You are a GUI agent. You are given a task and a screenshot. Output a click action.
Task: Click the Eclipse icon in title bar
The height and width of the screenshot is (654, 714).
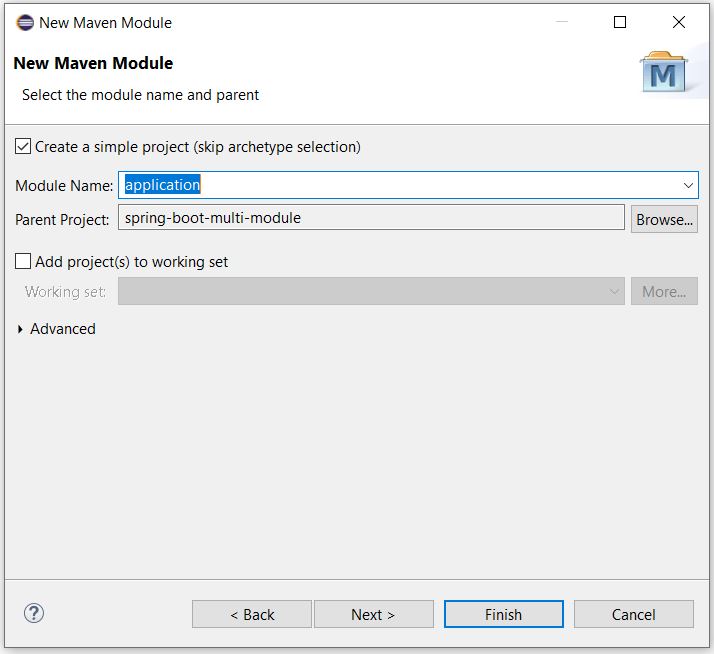pyautogui.click(x=25, y=22)
